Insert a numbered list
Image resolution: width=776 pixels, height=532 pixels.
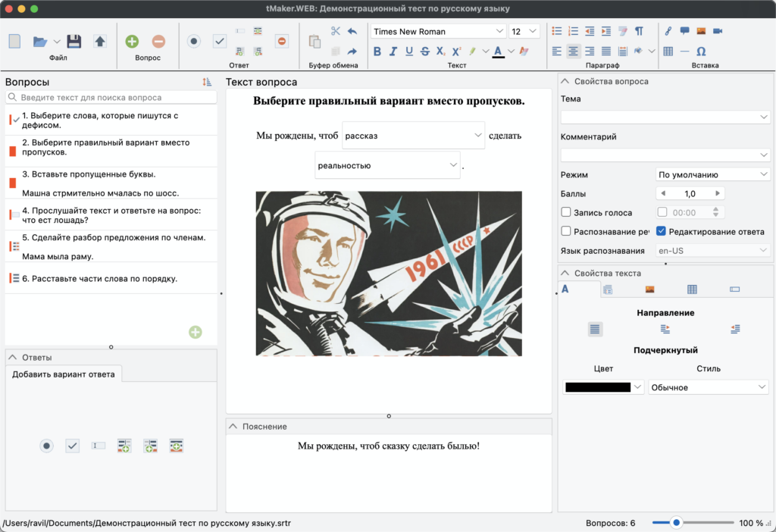(573, 31)
